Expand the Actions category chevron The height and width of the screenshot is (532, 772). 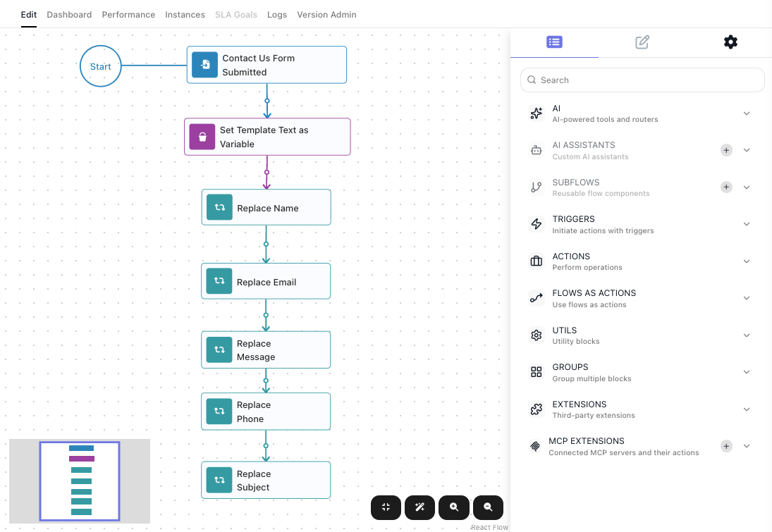pyautogui.click(x=747, y=261)
